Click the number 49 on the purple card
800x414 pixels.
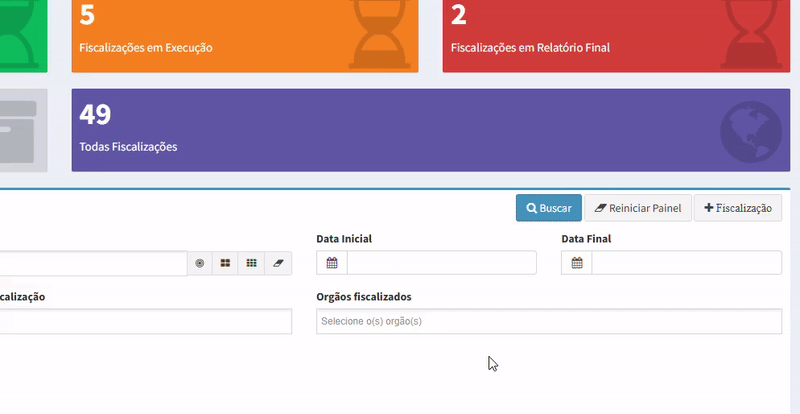click(x=95, y=114)
